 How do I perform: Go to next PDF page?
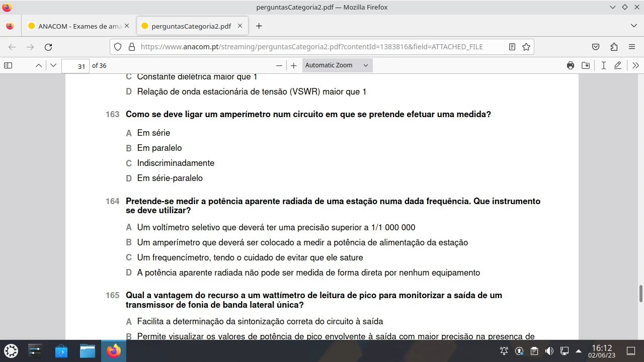[x=53, y=65]
